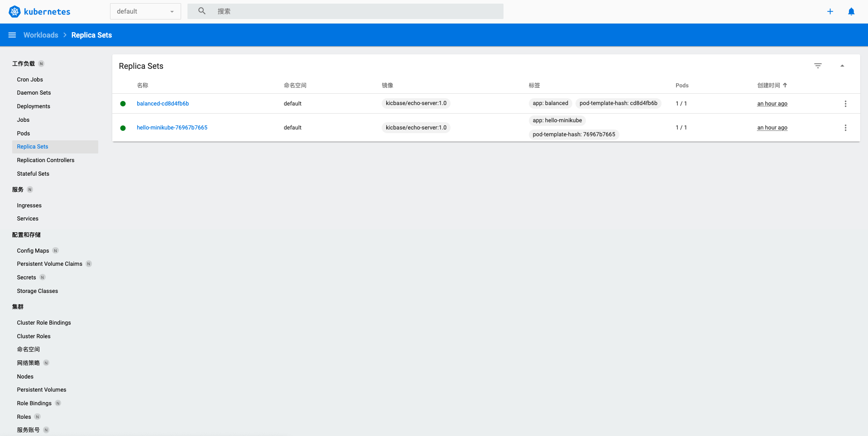
Task: Click 集群 section heading
Action: pyautogui.click(x=18, y=307)
